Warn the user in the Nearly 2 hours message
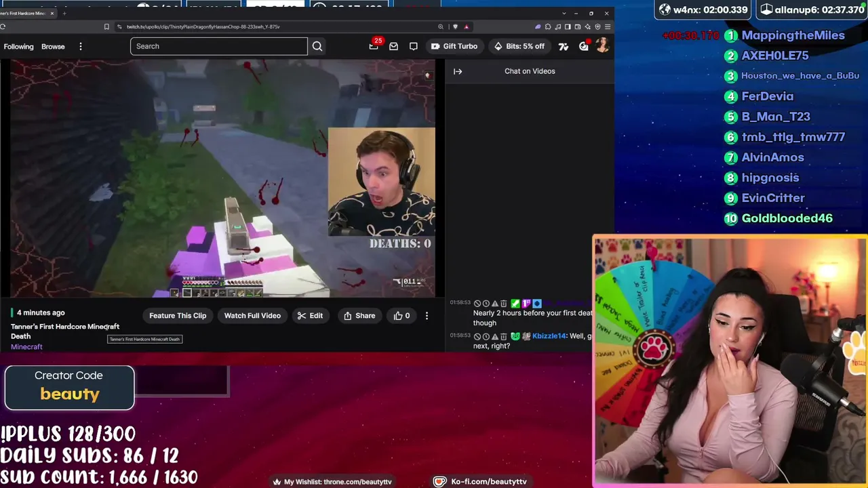 point(494,304)
